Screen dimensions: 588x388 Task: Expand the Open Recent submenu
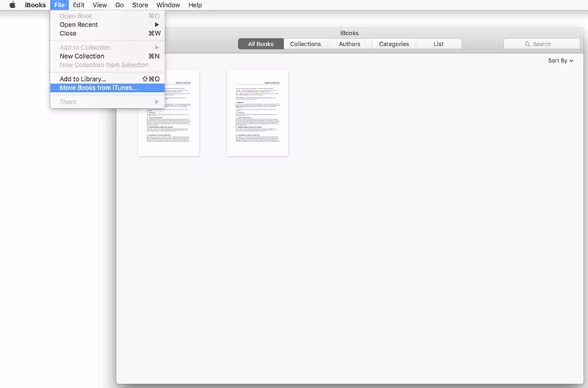[107, 25]
